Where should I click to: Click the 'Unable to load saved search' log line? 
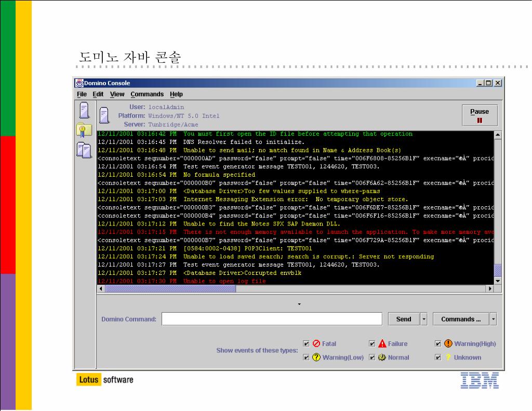tap(265, 257)
